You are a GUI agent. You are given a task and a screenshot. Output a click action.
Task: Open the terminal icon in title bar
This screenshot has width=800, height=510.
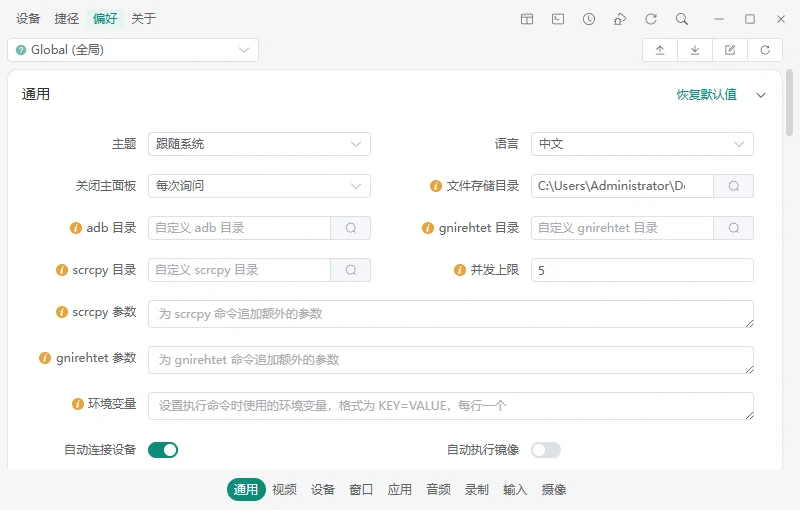click(x=558, y=19)
